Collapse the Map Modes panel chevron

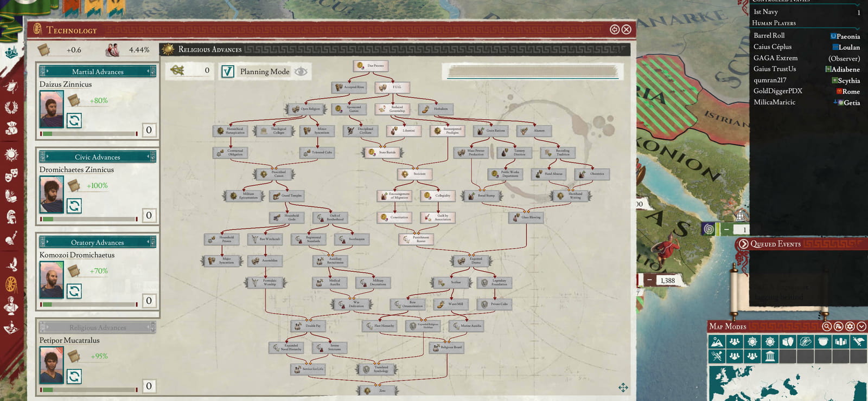pos(861,326)
